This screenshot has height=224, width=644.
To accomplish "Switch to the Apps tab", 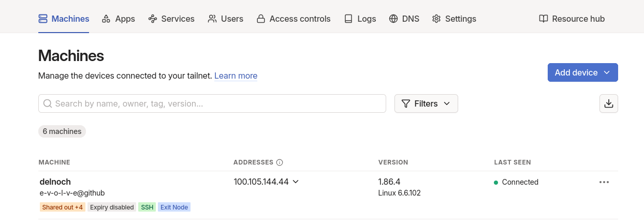I will [119, 19].
